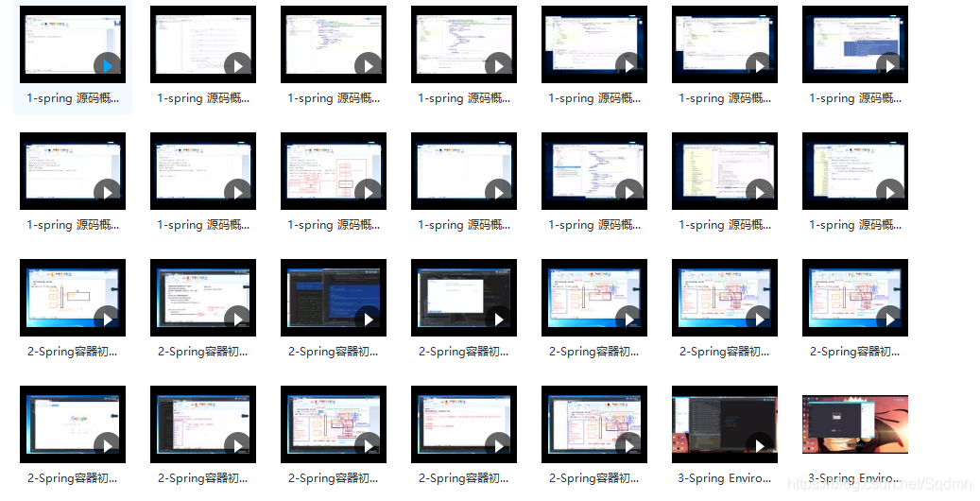Open the thumbnail showing the Google search page
Screen dimensions: 980x501
[x=73, y=424]
